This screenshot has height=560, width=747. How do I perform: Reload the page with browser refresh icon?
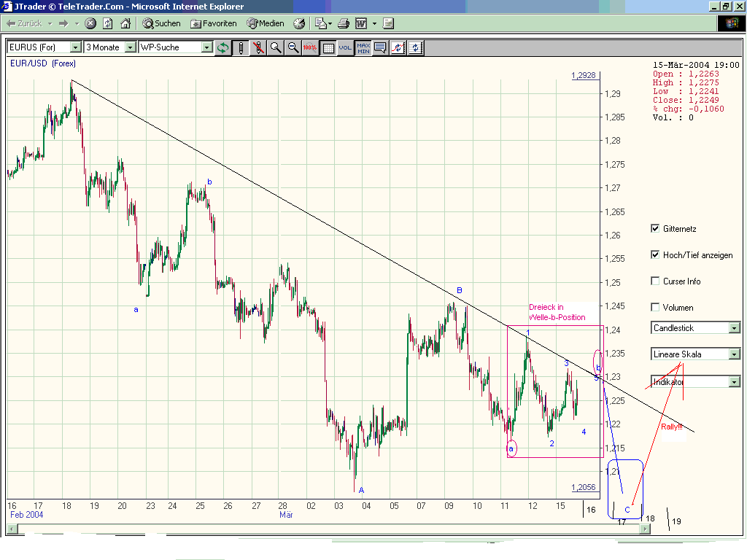coord(108,23)
